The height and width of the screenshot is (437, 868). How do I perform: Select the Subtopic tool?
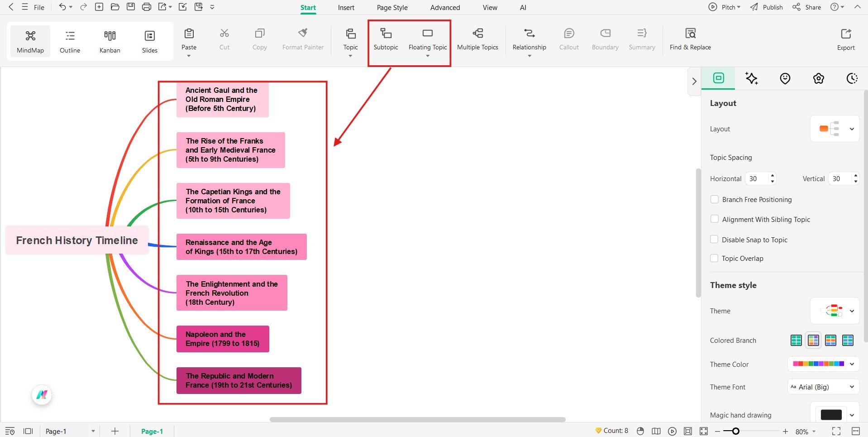click(x=385, y=40)
